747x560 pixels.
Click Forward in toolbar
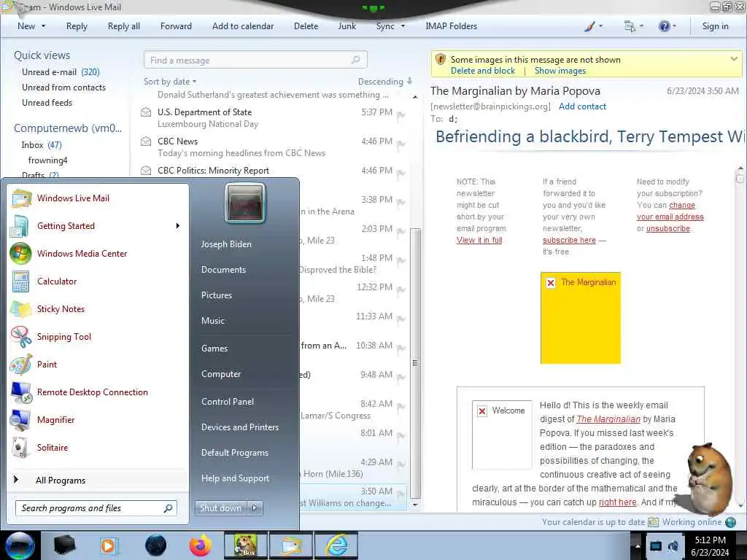(x=176, y=26)
